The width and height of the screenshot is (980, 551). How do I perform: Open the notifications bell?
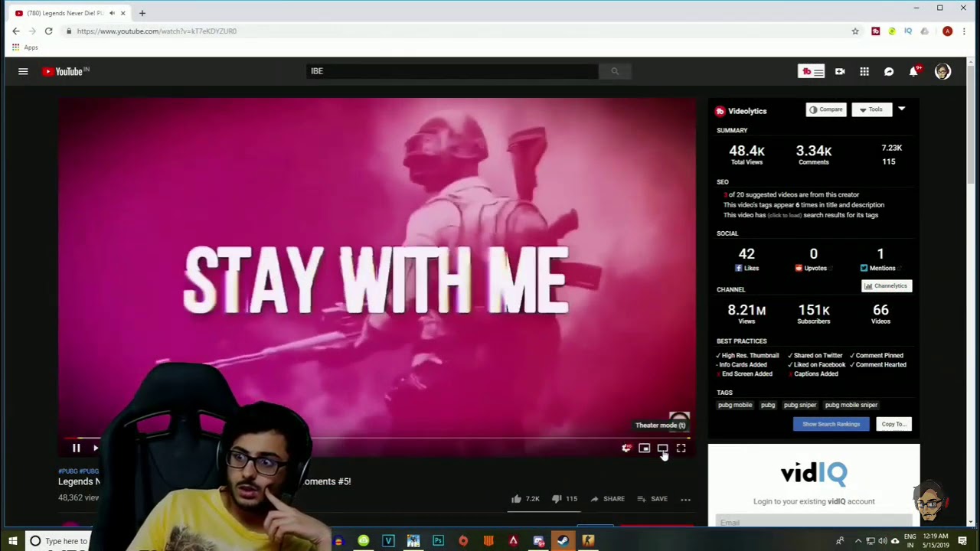[913, 71]
